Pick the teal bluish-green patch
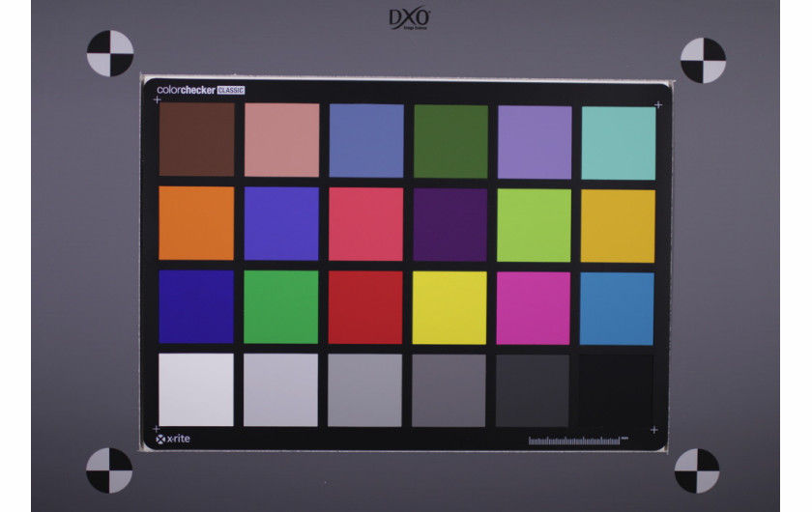 [619, 143]
